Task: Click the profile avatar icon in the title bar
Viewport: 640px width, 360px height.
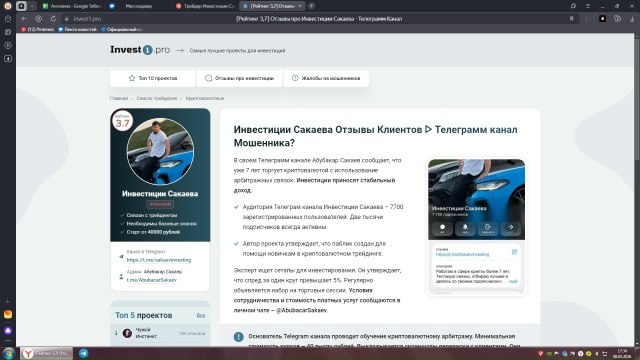Action: [7, 6]
